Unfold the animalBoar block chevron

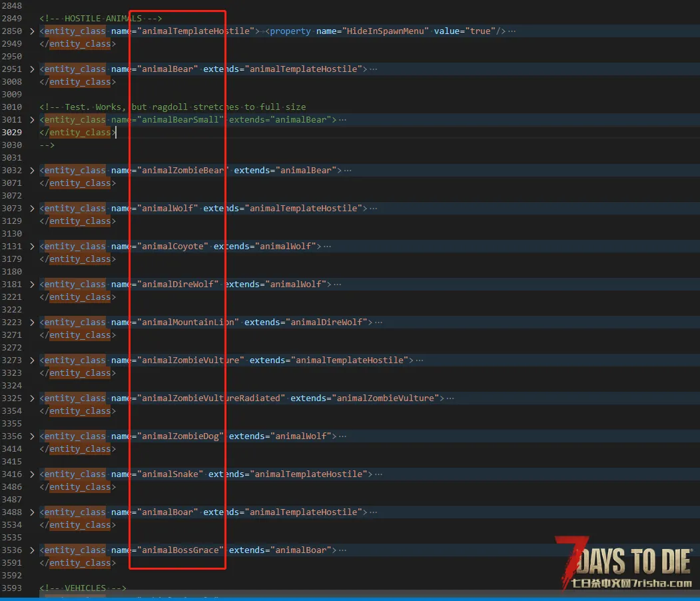(31, 512)
